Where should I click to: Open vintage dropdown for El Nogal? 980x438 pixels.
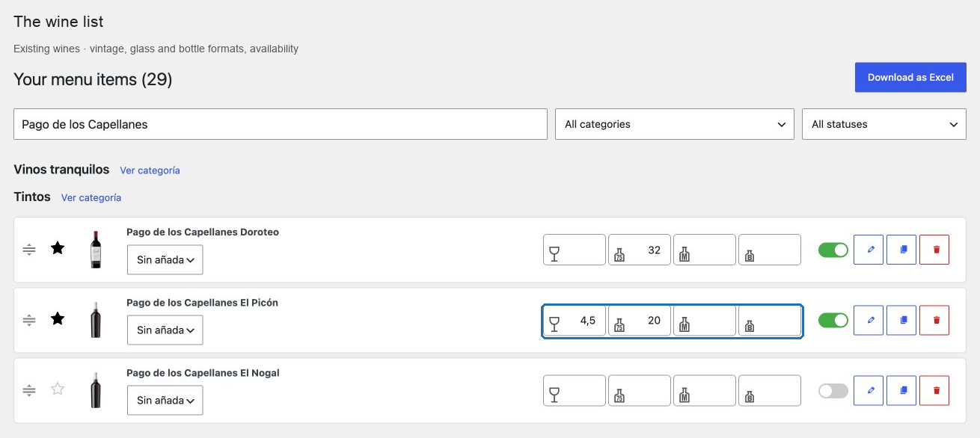pos(165,400)
